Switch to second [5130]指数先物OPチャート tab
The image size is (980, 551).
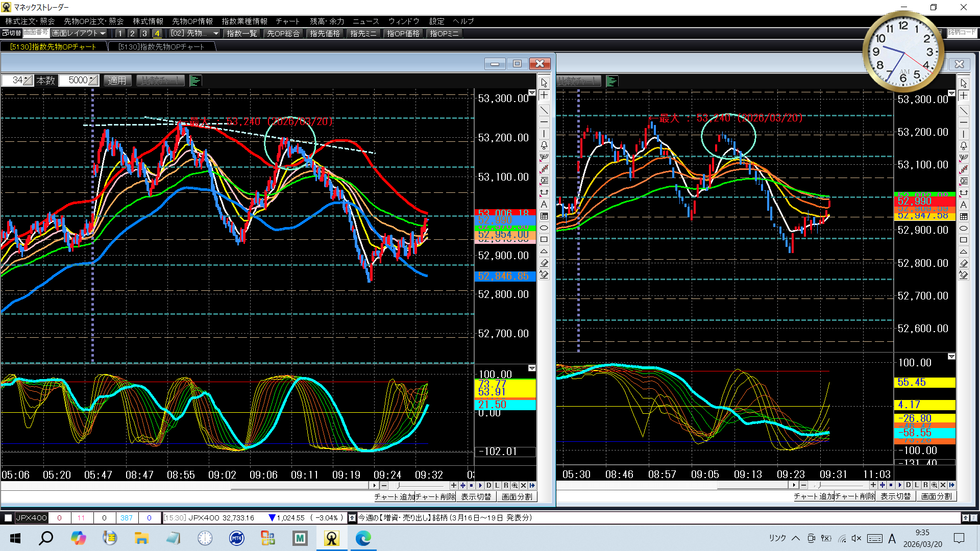point(161,46)
